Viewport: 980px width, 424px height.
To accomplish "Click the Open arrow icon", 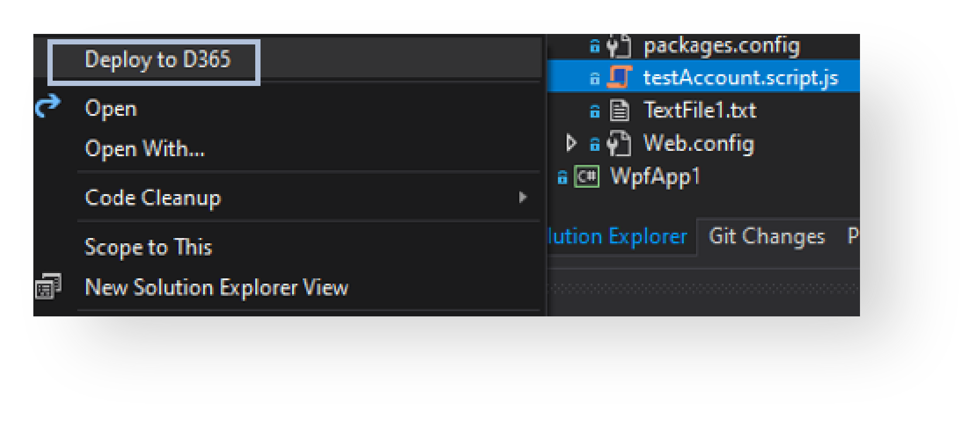I will [x=48, y=106].
